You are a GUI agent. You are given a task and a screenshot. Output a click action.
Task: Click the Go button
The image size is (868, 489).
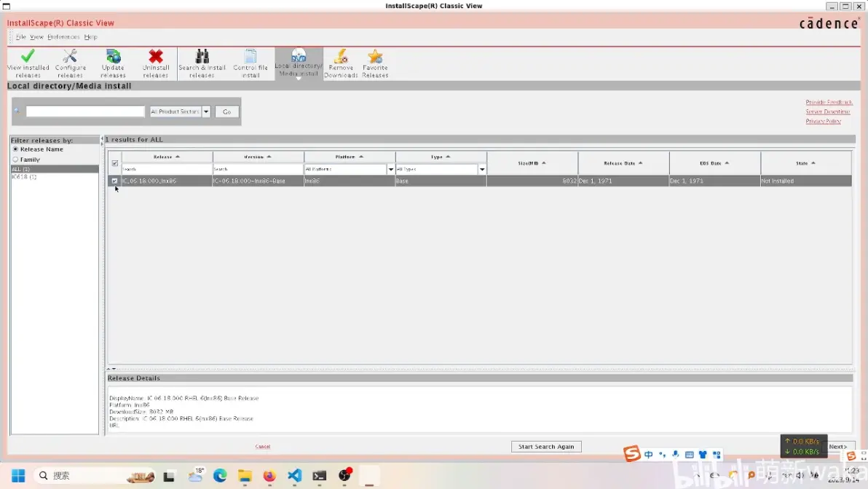[226, 112]
